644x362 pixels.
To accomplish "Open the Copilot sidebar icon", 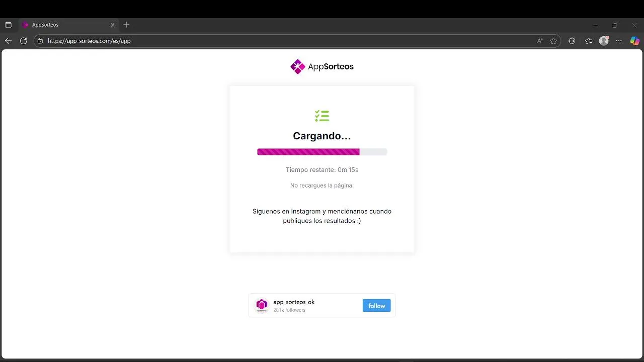I will [635, 41].
